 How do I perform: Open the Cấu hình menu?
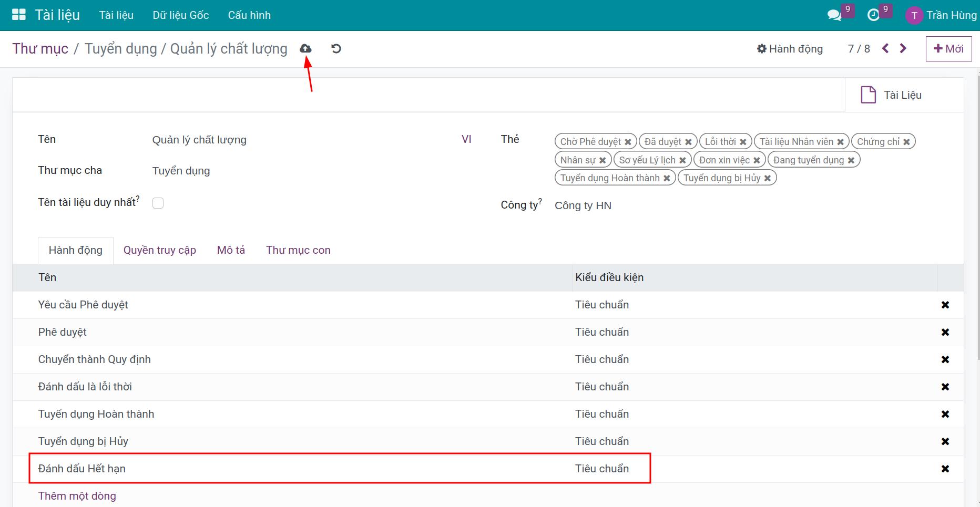point(249,15)
